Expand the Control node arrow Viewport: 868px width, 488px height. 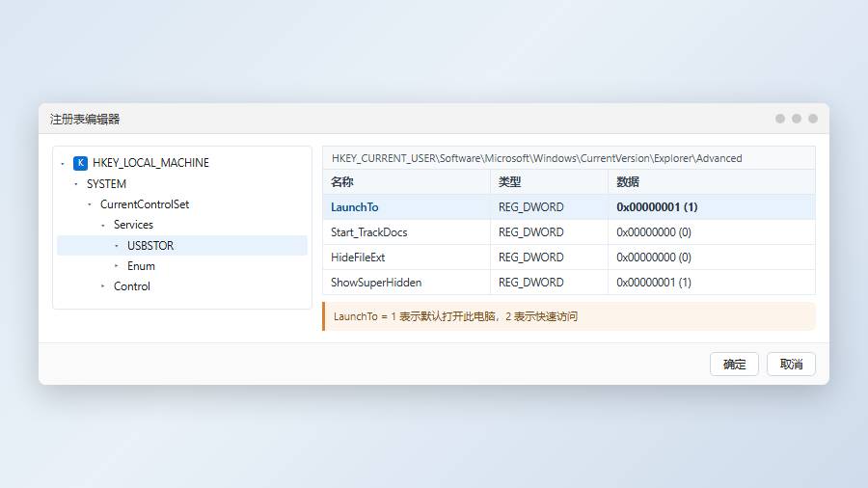coord(103,286)
